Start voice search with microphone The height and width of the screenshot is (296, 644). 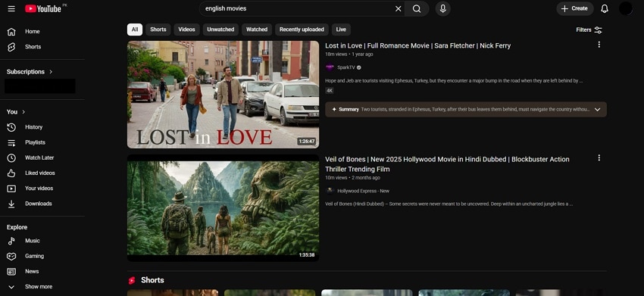(x=442, y=8)
